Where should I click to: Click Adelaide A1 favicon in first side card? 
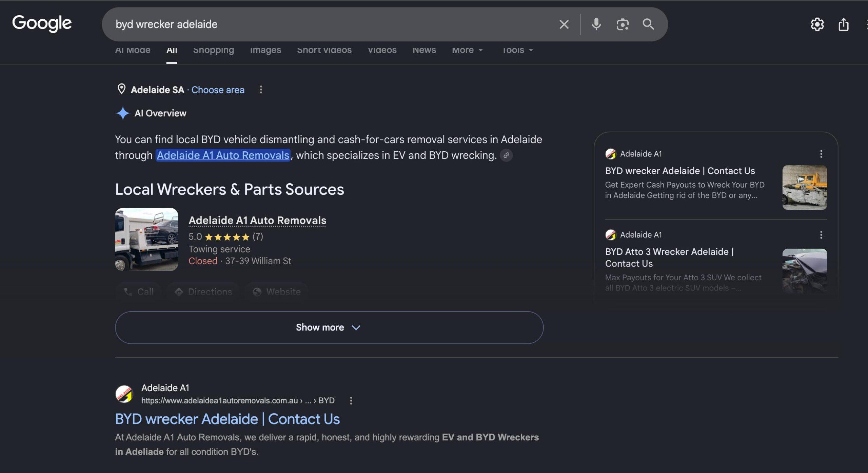tap(611, 154)
